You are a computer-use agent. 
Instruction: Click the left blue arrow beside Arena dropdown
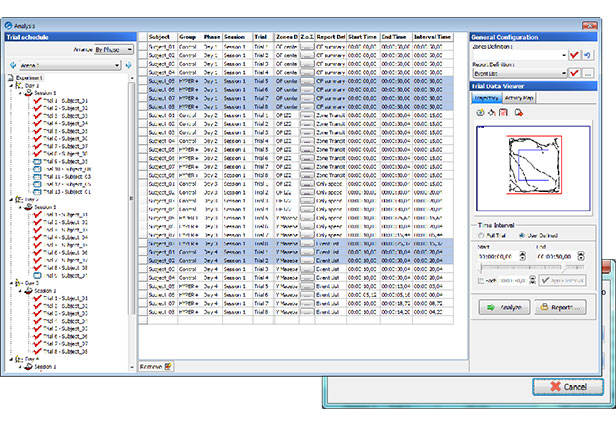click(x=11, y=66)
